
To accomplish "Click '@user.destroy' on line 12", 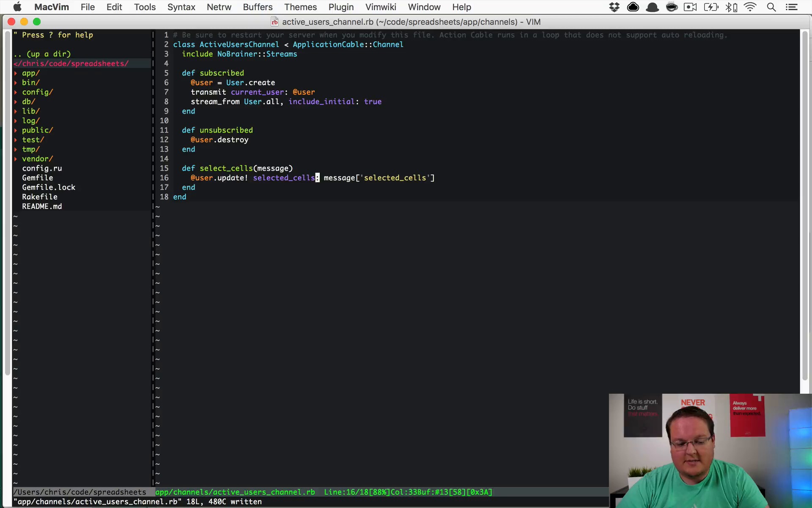I will [x=219, y=140].
